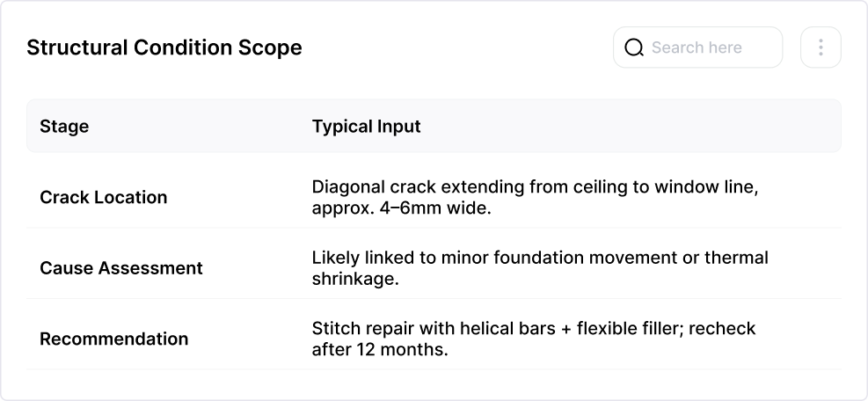868x401 pixels.
Task: Click the Typical Input column header
Action: pos(366,127)
